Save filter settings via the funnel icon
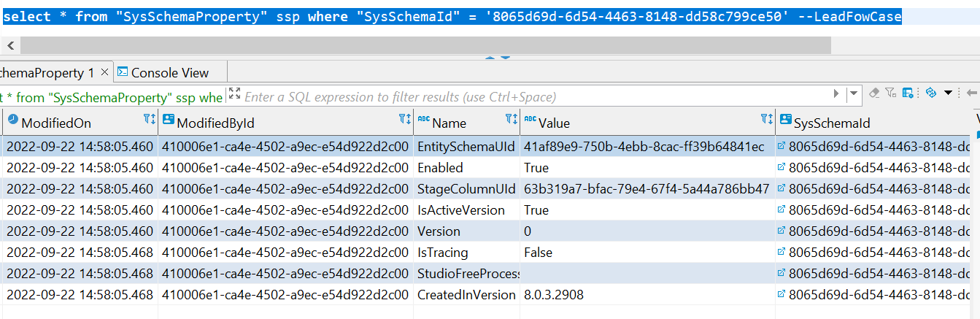 tap(890, 93)
